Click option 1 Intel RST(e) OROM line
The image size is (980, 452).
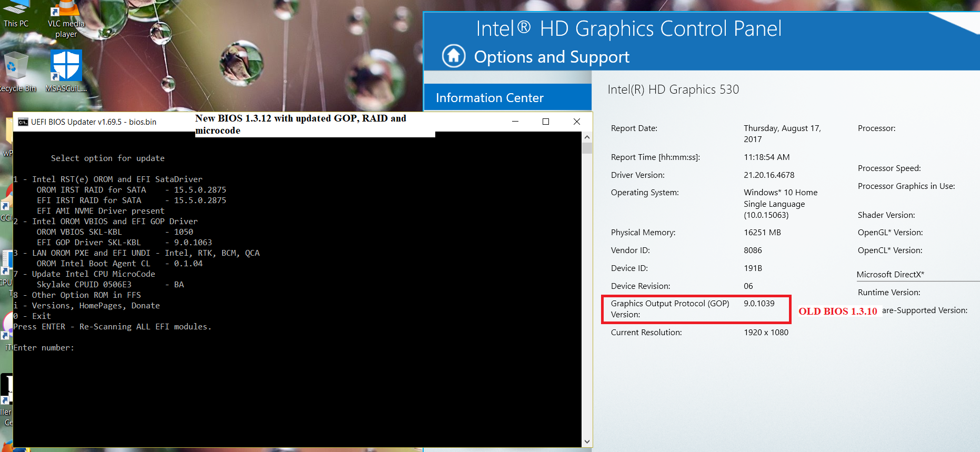click(108, 179)
